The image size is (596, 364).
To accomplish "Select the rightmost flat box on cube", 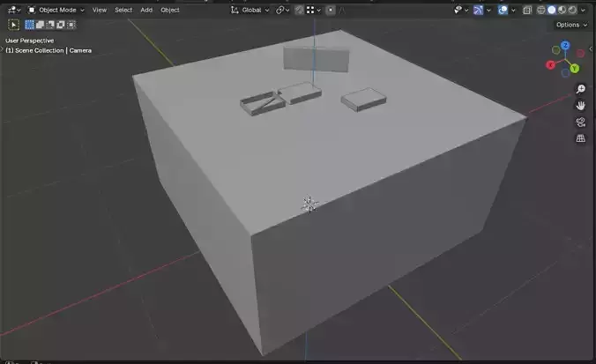I will pyautogui.click(x=364, y=100).
